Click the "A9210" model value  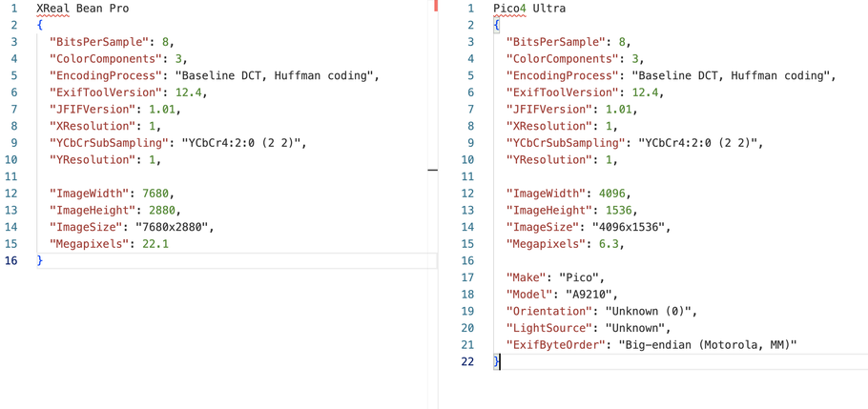coord(589,295)
